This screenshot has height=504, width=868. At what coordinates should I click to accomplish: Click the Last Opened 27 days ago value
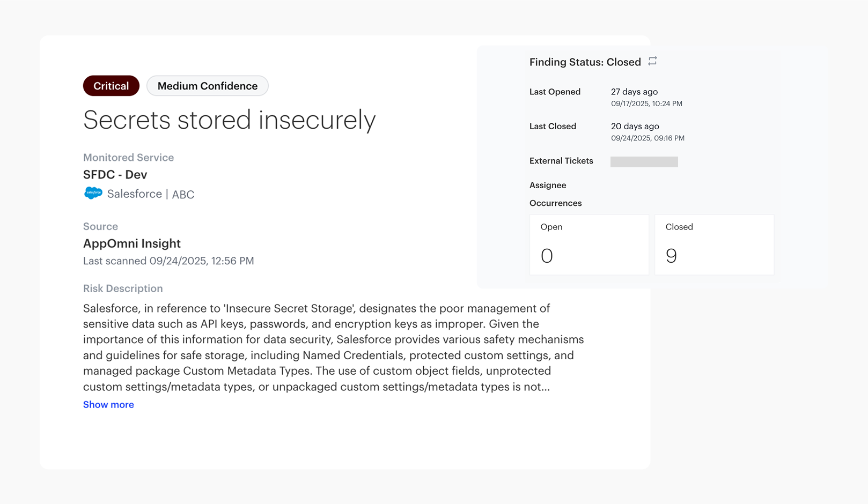(x=634, y=92)
